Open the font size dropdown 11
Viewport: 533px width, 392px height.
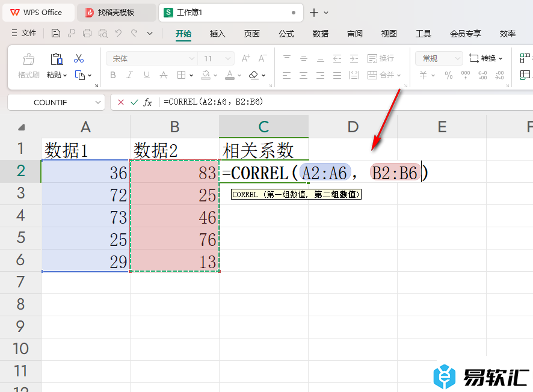click(228, 58)
